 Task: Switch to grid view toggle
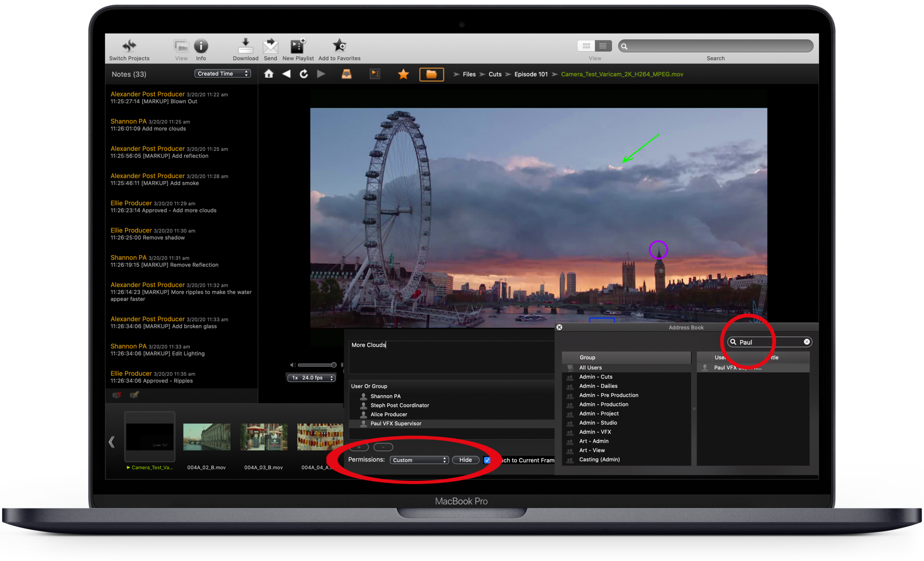[x=586, y=46]
